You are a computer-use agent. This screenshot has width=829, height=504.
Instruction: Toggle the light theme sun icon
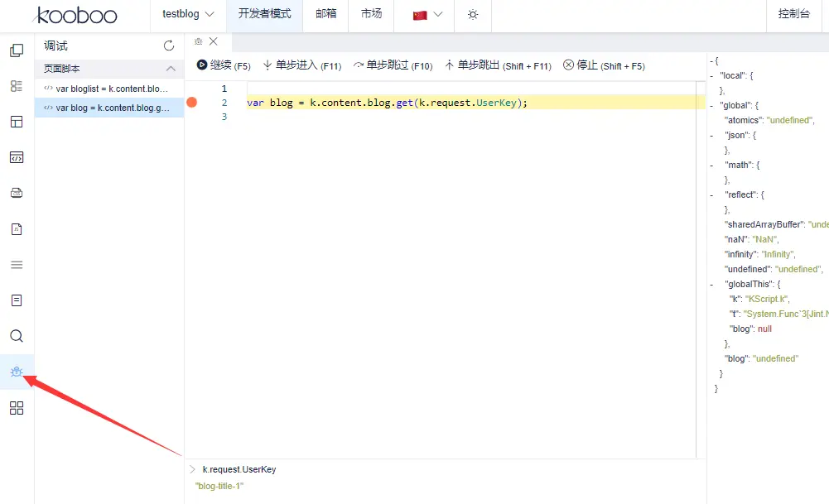(473, 15)
